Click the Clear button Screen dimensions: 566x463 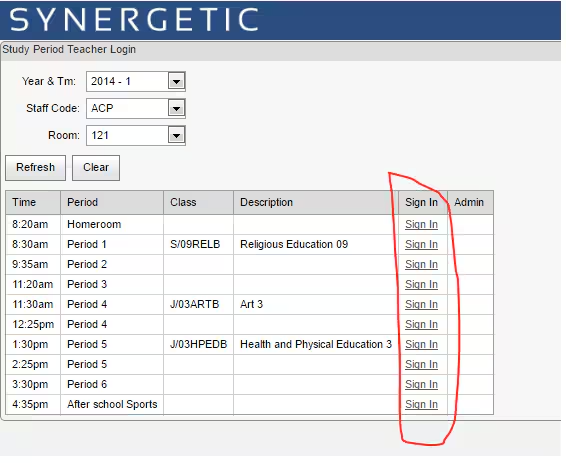point(96,168)
